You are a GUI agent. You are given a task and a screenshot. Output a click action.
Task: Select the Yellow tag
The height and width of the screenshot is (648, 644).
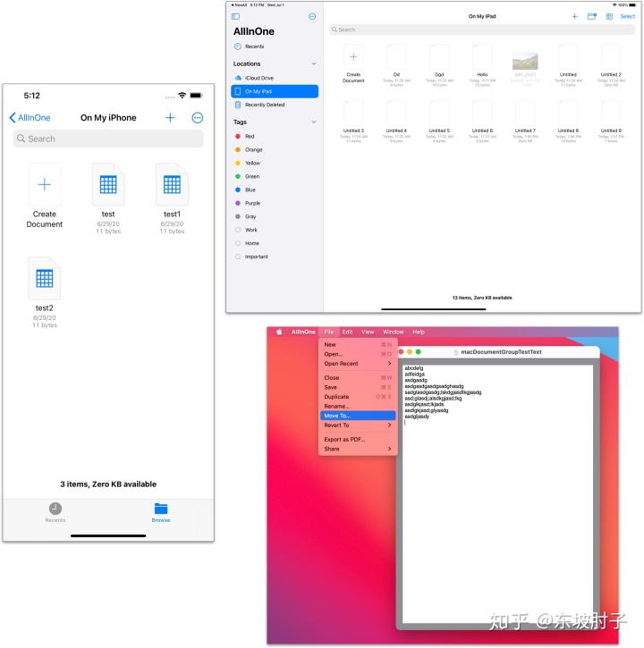pyautogui.click(x=275, y=164)
